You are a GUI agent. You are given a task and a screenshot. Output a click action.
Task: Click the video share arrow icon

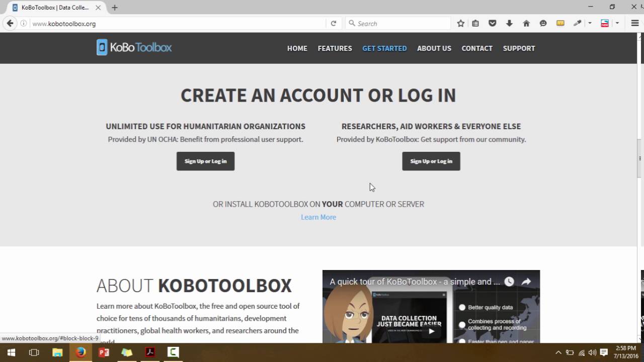click(x=526, y=282)
